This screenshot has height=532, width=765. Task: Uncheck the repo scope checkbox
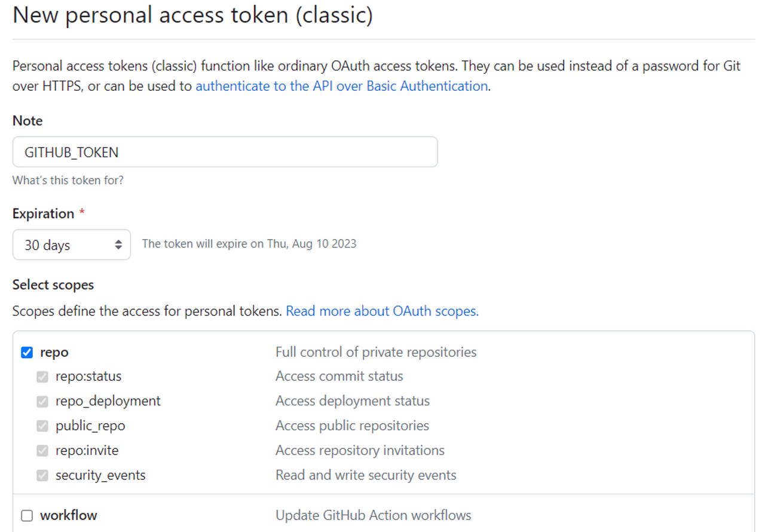coord(27,353)
